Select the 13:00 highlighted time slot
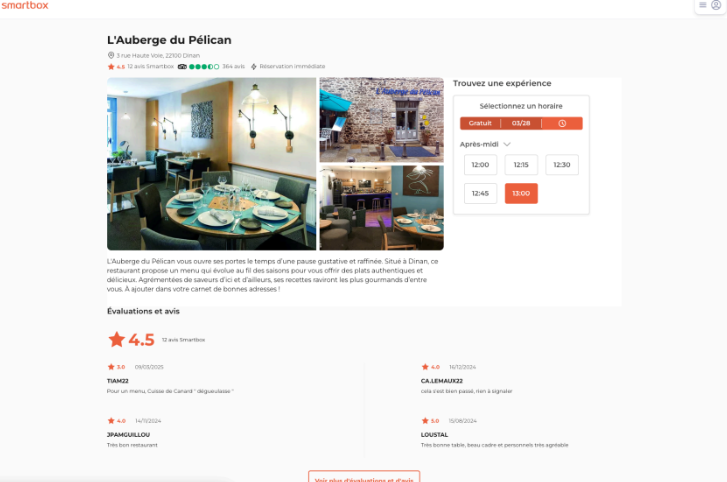 tap(521, 193)
